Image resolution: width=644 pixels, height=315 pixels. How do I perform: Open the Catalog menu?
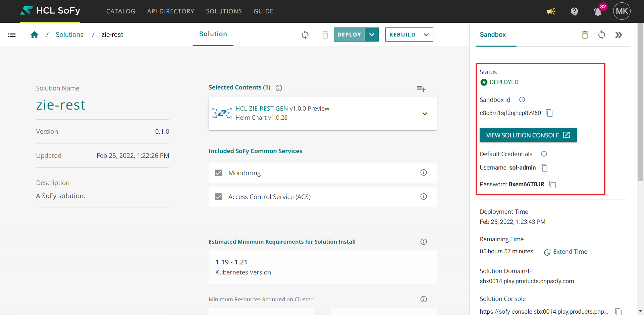click(121, 11)
